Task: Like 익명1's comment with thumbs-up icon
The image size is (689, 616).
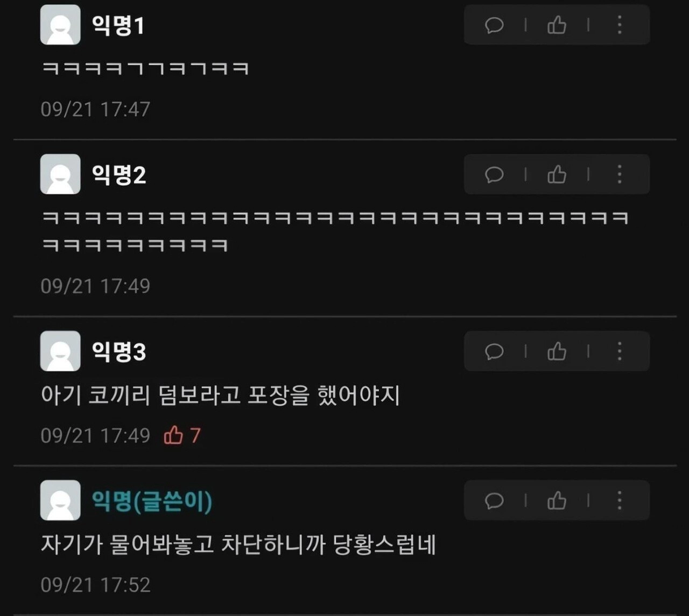Action: click(x=557, y=25)
